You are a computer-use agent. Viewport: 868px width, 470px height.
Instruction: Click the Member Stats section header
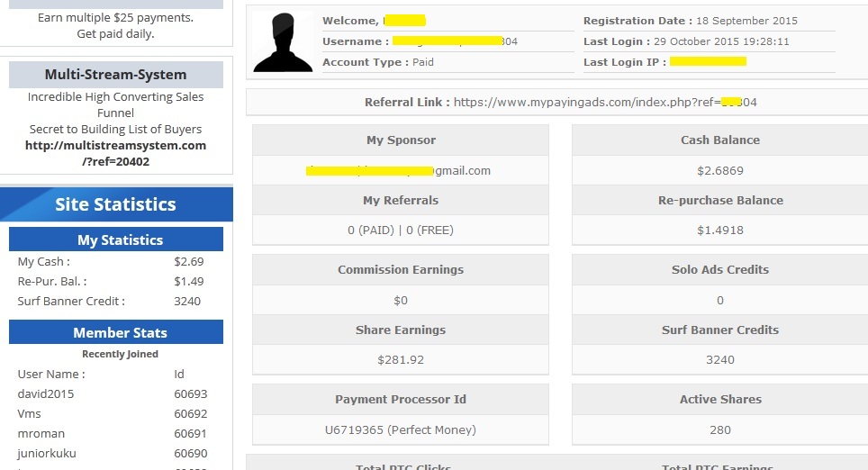coord(115,332)
